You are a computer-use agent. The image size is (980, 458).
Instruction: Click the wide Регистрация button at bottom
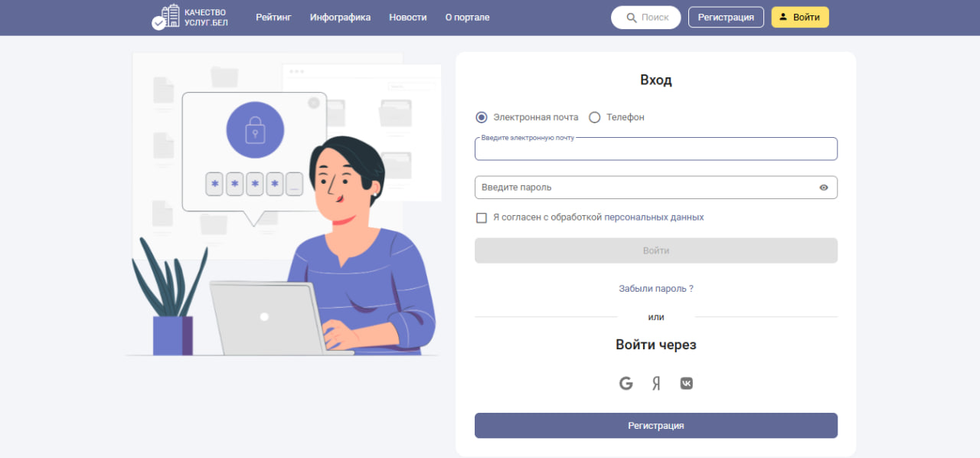656,426
